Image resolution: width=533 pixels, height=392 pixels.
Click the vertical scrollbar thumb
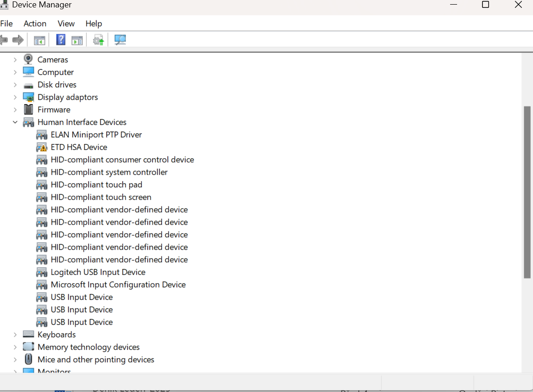point(527,192)
